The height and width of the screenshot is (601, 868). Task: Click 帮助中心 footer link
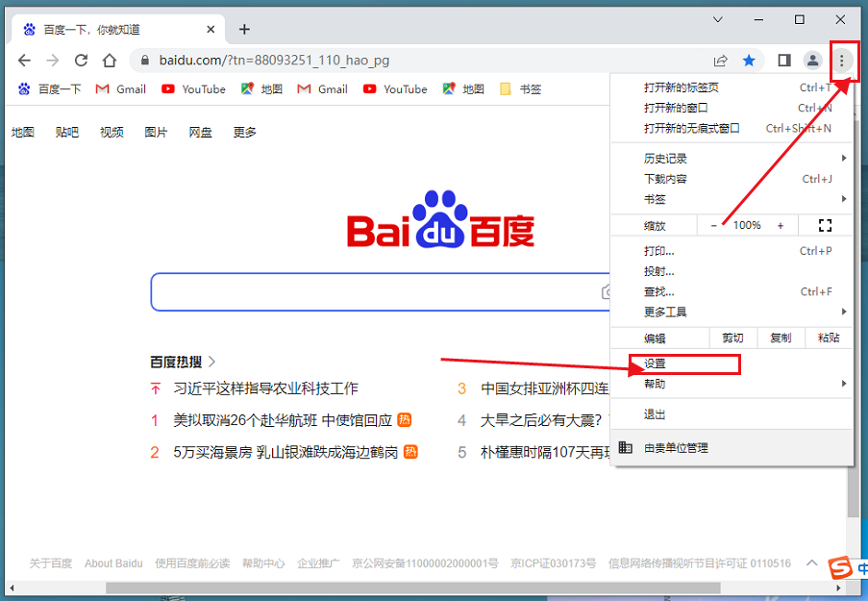[263, 563]
